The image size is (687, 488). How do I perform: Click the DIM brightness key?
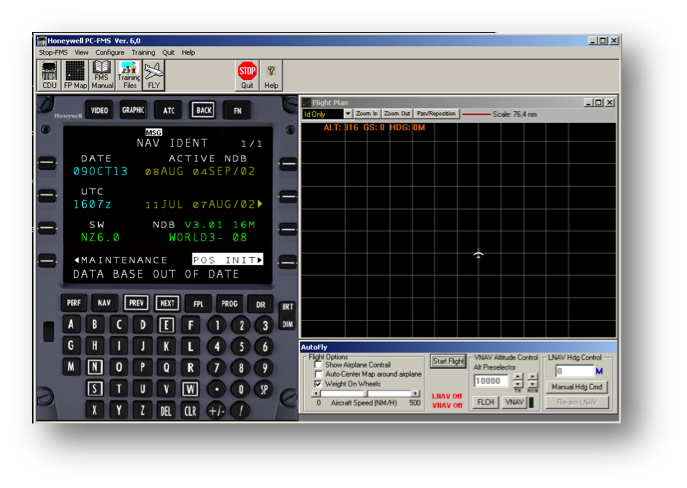pos(287,324)
